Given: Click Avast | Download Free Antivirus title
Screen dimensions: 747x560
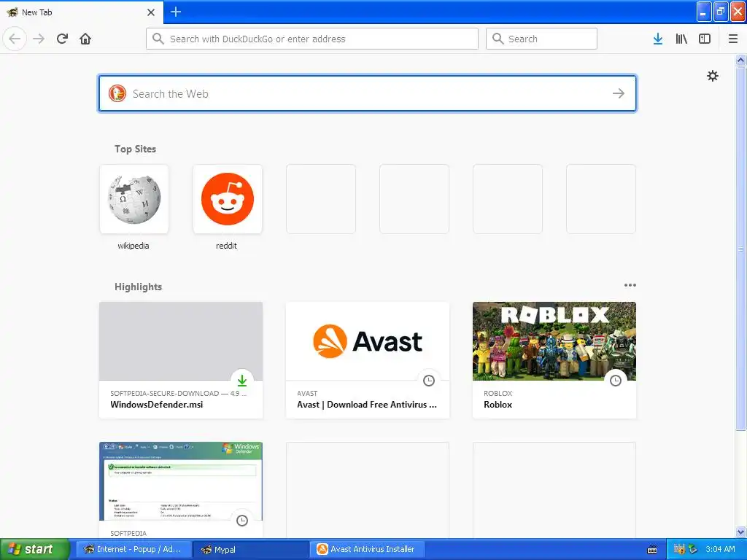Looking at the screenshot, I should (x=367, y=404).
